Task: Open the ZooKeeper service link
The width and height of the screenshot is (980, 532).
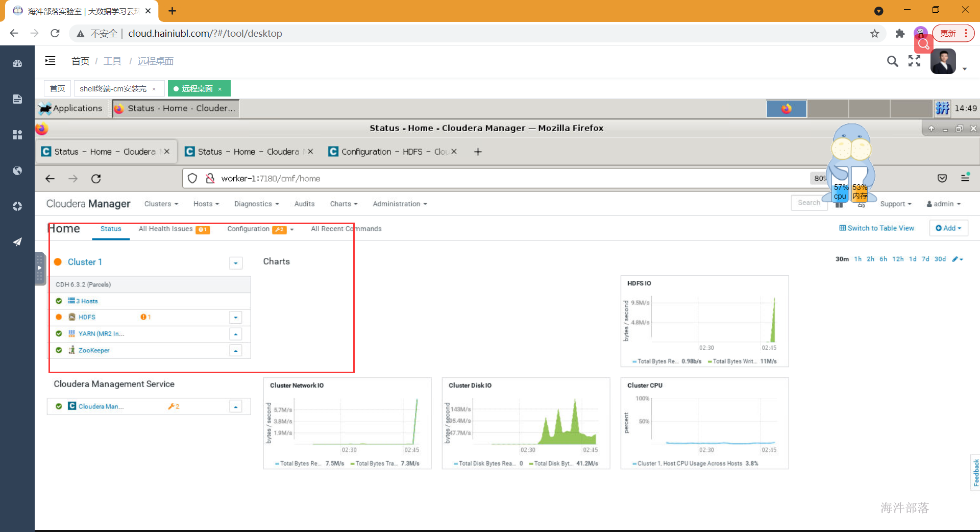Action: point(94,350)
